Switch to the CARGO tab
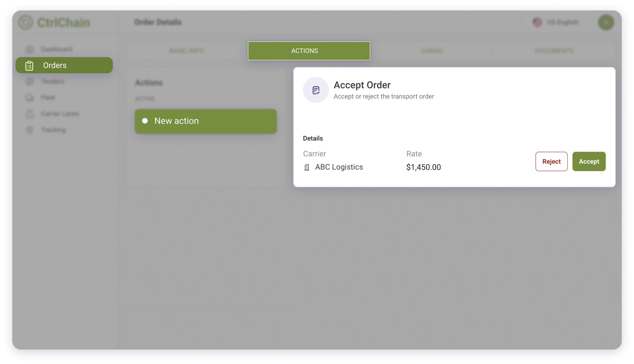This screenshot has width=634, height=364. [x=431, y=51]
